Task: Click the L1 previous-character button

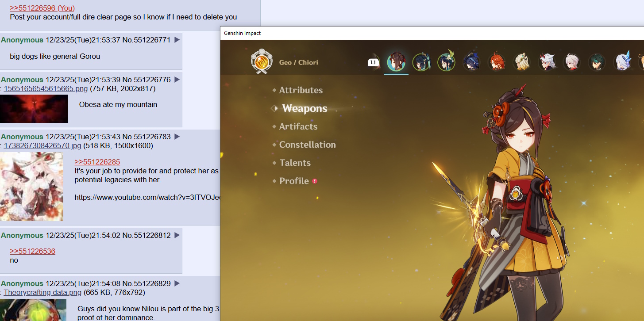Action: pos(374,62)
